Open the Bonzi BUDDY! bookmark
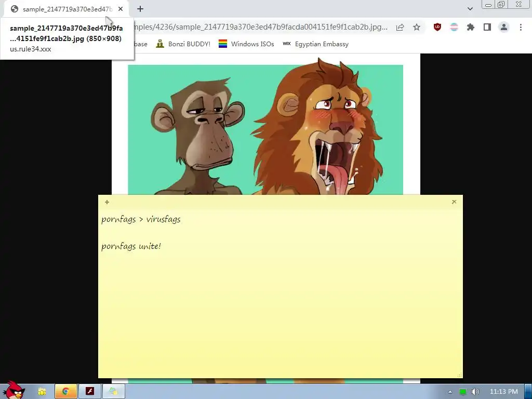 click(x=183, y=44)
